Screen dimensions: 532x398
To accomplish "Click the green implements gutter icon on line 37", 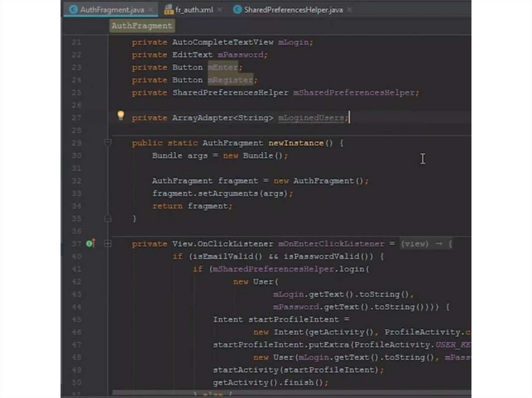I will pos(90,243).
